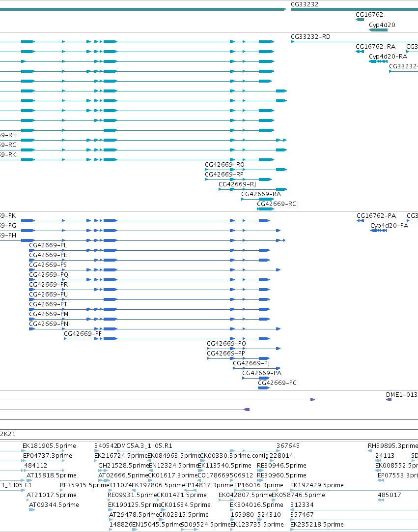The height and width of the screenshot is (532, 418).
Task: Click EST SD09524.5prime
Action: coord(206,525)
